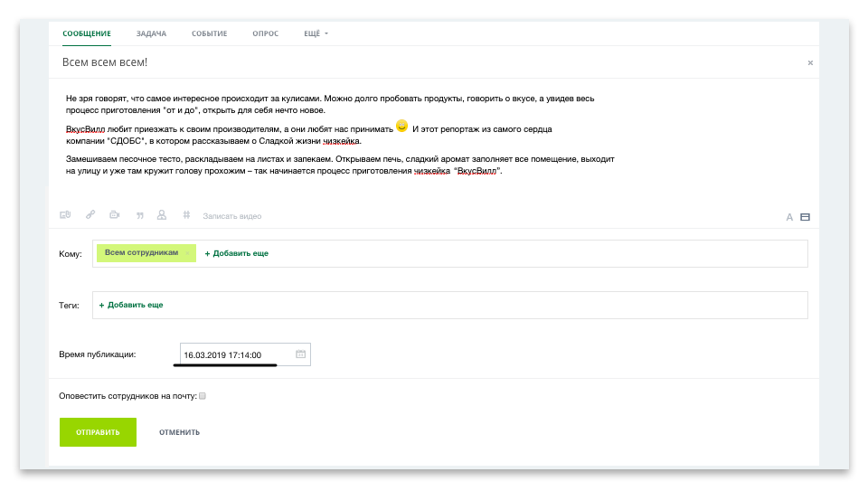Click Отменить to cancel the message

point(179,432)
